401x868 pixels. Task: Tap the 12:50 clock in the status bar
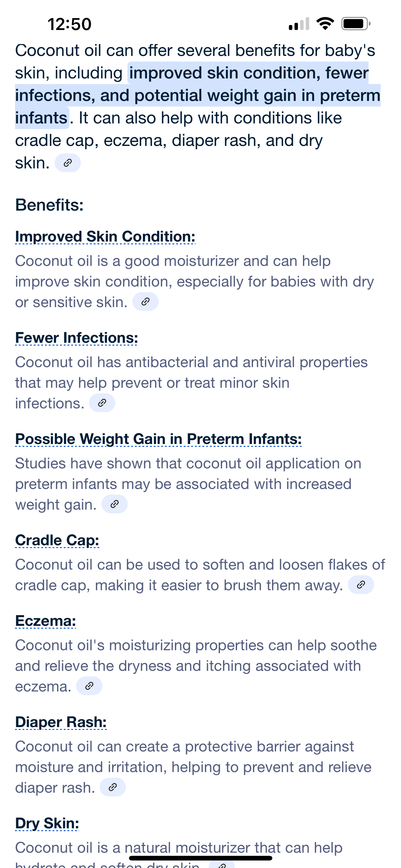click(69, 24)
